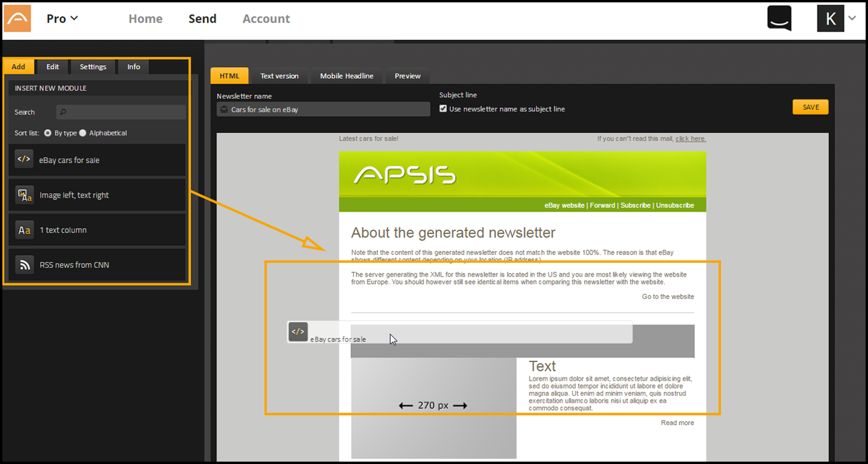Select the Alphabetical sort radio button
Screen dimensions: 868x464
tap(83, 133)
